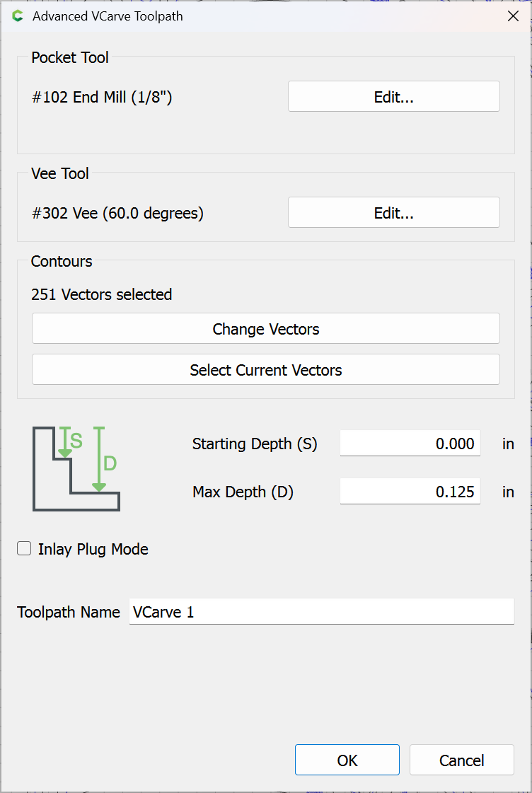This screenshot has width=532, height=793.
Task: Close the Advanced VCarve Toolpath dialog
Action: tap(513, 16)
